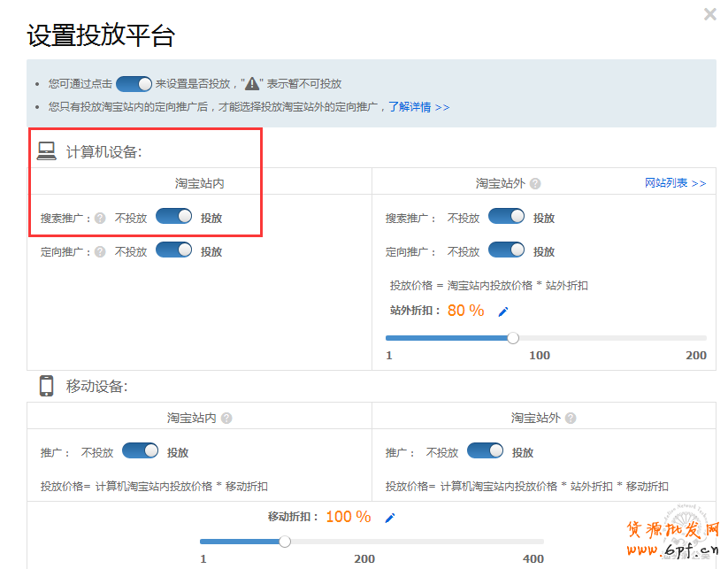Viewport: 728px width, 569px height.
Task: Click the 站外折扣 slider handle
Action: 513,338
